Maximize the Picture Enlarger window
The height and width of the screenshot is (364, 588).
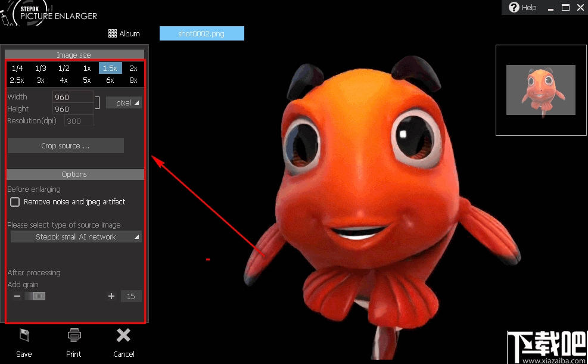(565, 8)
